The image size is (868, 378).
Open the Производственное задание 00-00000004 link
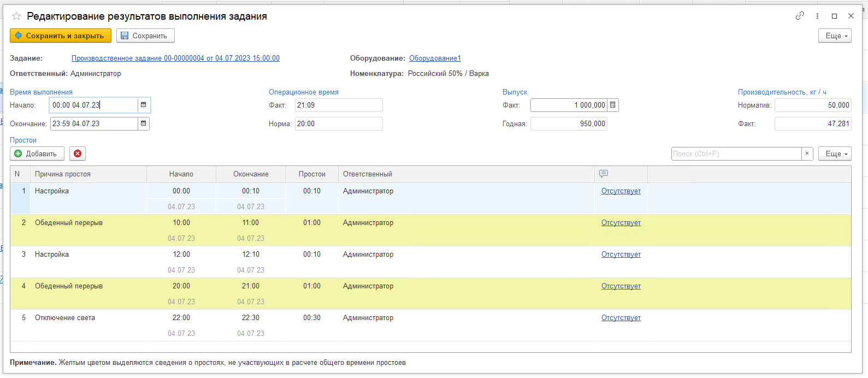coord(175,58)
